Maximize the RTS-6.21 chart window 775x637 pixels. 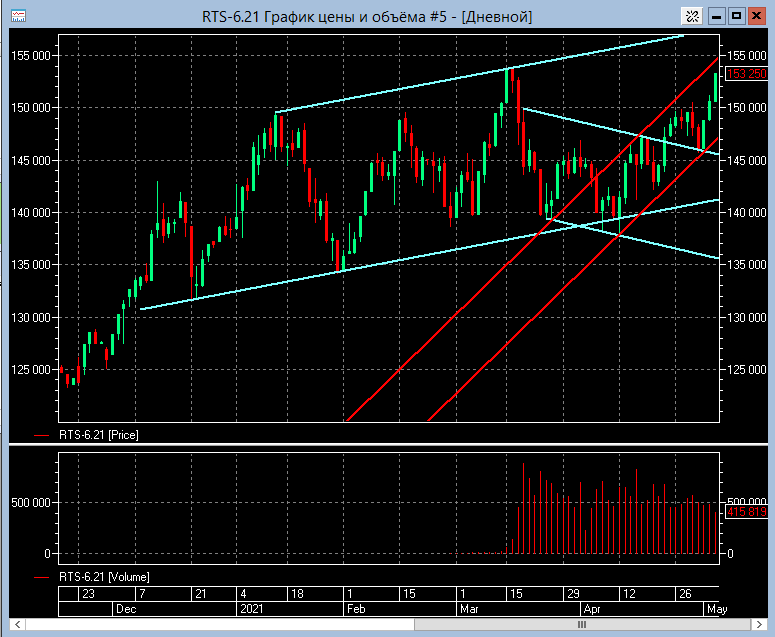736,16
